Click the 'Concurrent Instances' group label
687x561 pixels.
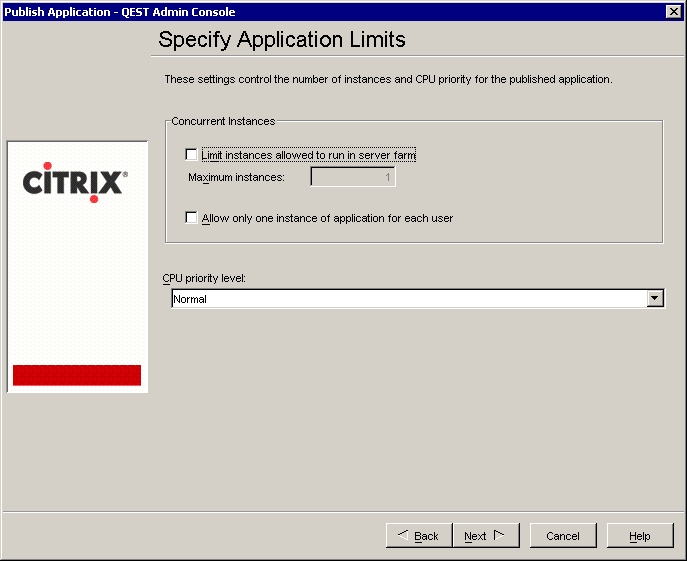[x=223, y=122]
